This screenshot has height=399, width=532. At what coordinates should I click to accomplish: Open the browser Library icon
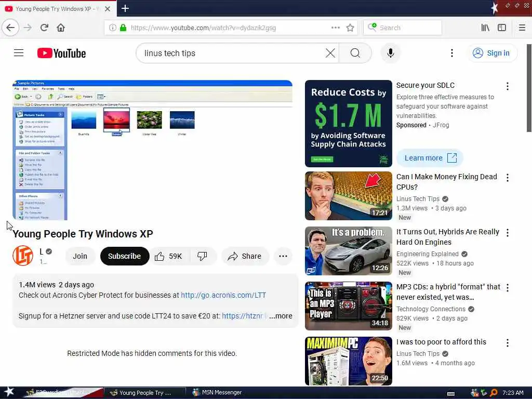click(485, 28)
